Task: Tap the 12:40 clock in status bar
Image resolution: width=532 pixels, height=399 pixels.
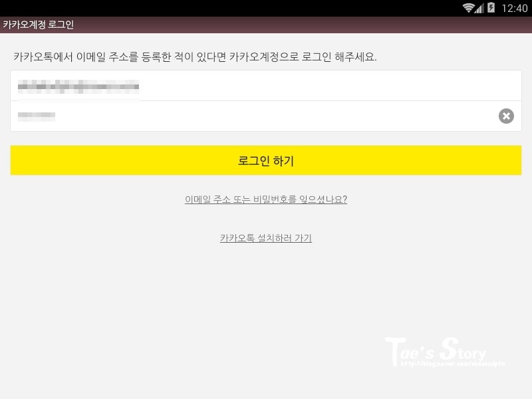Action: coord(514,8)
